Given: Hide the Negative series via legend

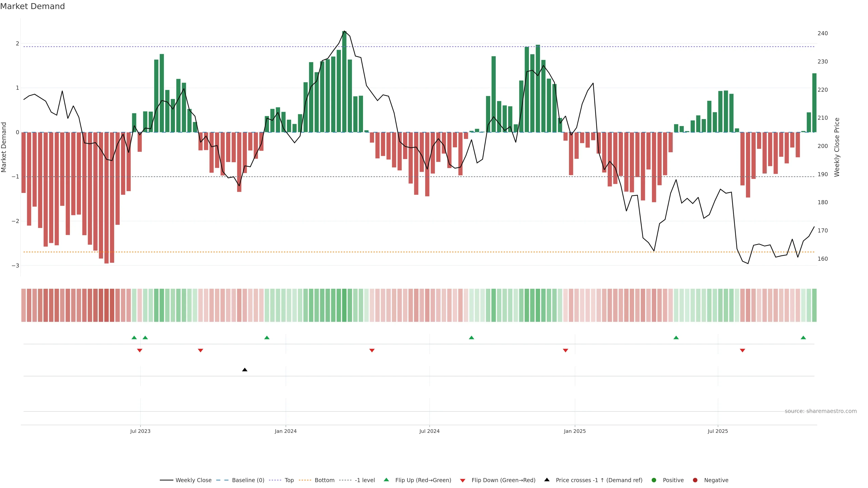Looking at the screenshot, I should click(716, 480).
